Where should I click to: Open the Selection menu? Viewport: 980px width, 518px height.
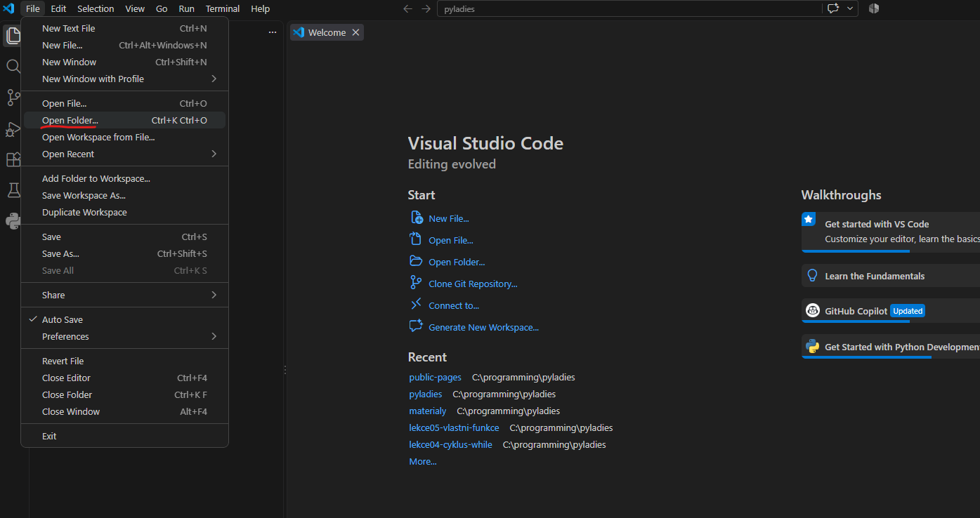click(96, 8)
